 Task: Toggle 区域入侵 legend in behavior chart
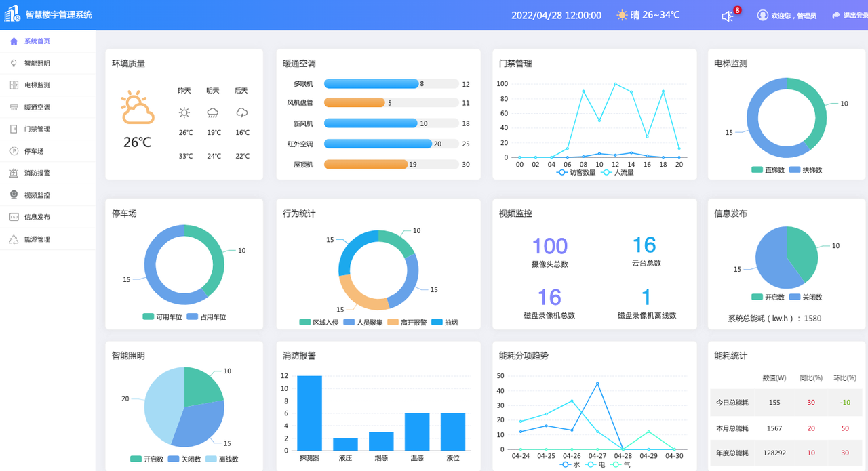(319, 322)
